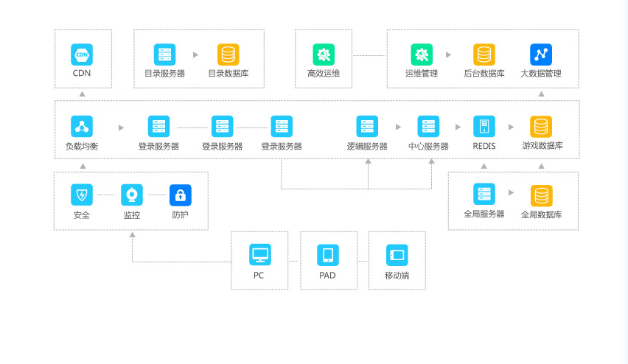
Task: Click the 移动端 mobile device icon
Action: tap(397, 255)
